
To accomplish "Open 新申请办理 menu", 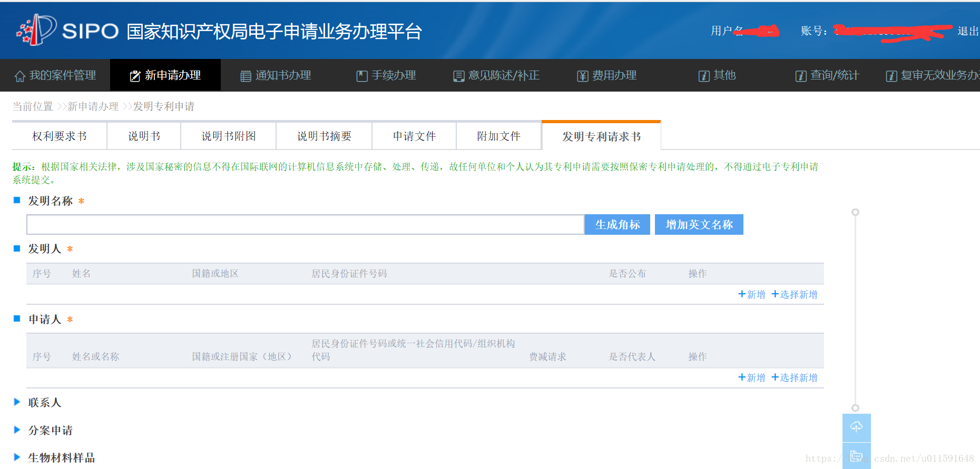I will pyautogui.click(x=165, y=75).
